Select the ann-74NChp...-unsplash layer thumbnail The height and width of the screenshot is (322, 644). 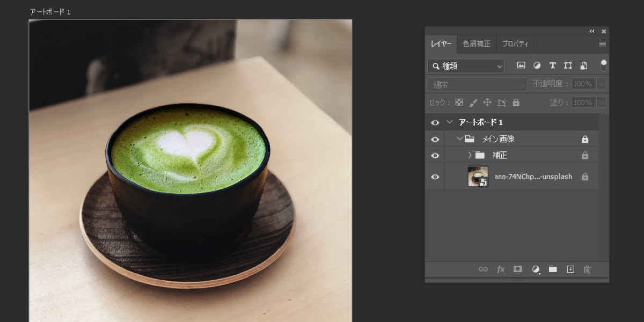click(x=478, y=177)
